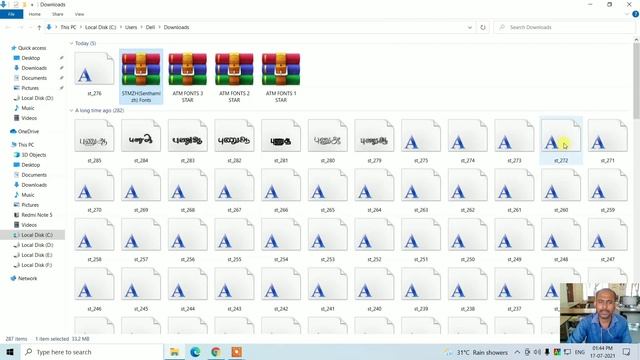The width and height of the screenshot is (640, 360).
Task: Select the st_271 font file
Action: pos(607,141)
